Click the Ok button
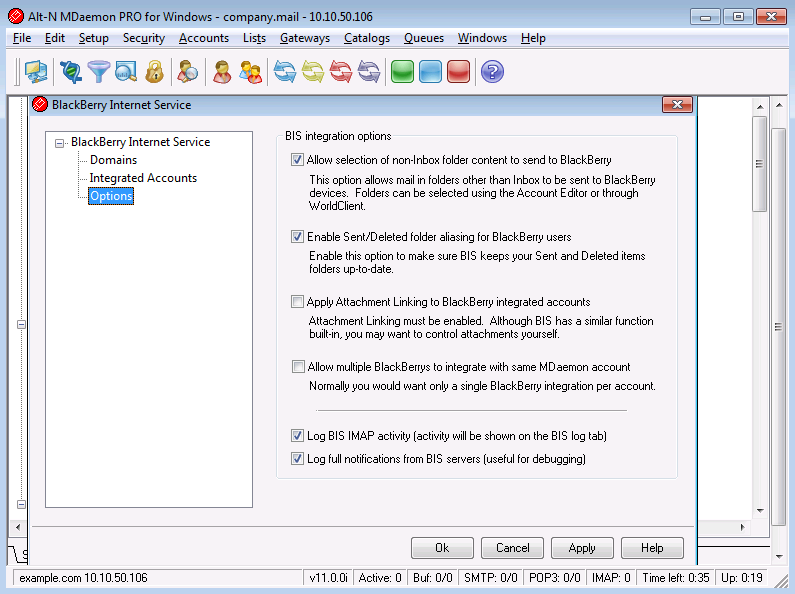Screen dimensions: 795x594 pyautogui.click(x=442, y=548)
